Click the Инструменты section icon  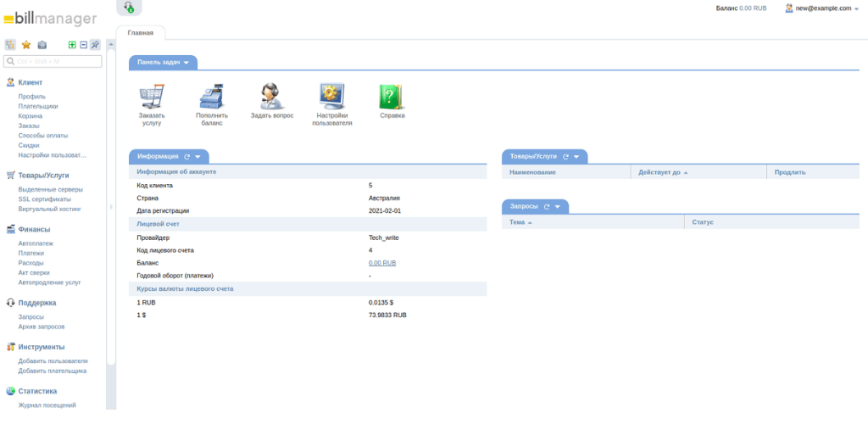coord(10,347)
